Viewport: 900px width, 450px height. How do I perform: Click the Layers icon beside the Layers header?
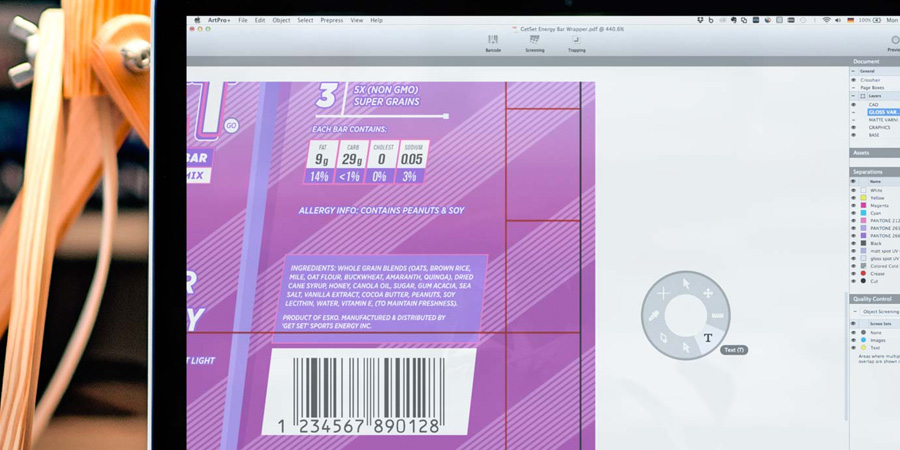coord(862,96)
